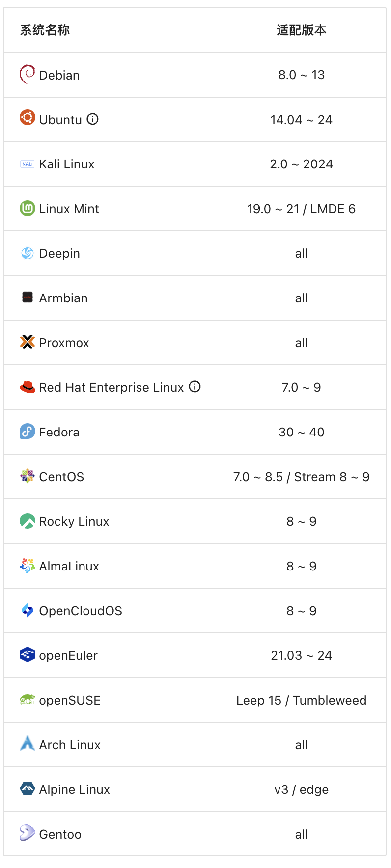This screenshot has height=868, width=391.
Task: Open the info icon beside Red Hat Enterprise Linux
Action: click(195, 387)
